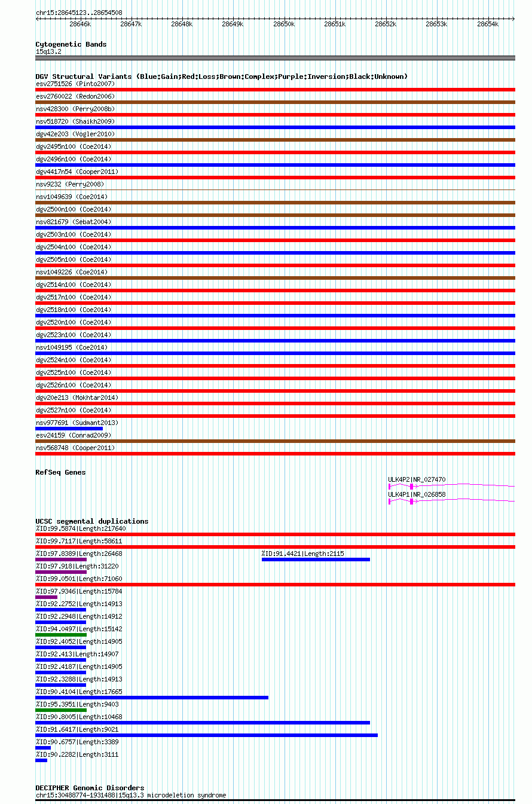Click dgv2500n100 (Coe2014) label
Screen dimensions: 532x804
click(x=74, y=209)
